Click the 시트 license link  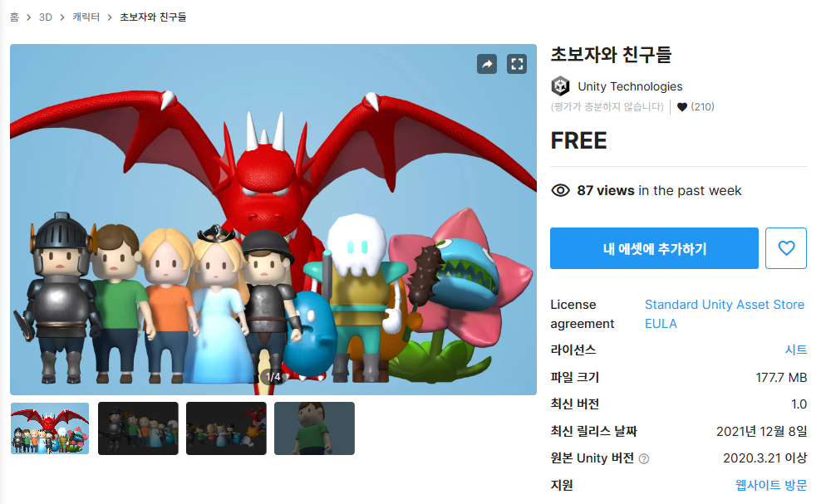click(x=796, y=350)
